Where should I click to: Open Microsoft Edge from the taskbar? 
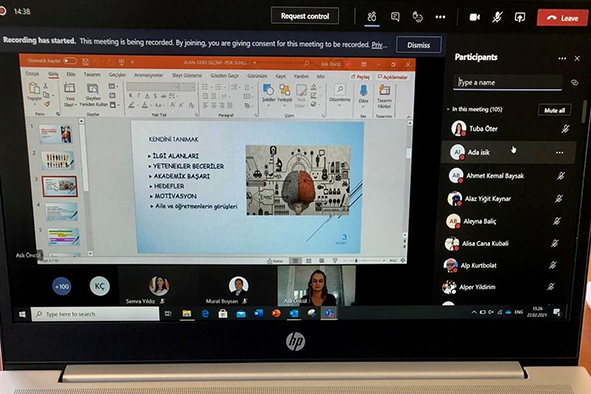coord(205,314)
